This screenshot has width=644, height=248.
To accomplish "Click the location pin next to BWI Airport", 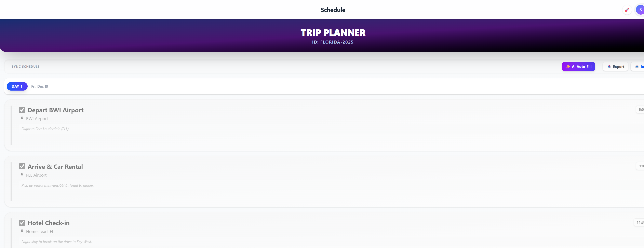I will pyautogui.click(x=22, y=119).
